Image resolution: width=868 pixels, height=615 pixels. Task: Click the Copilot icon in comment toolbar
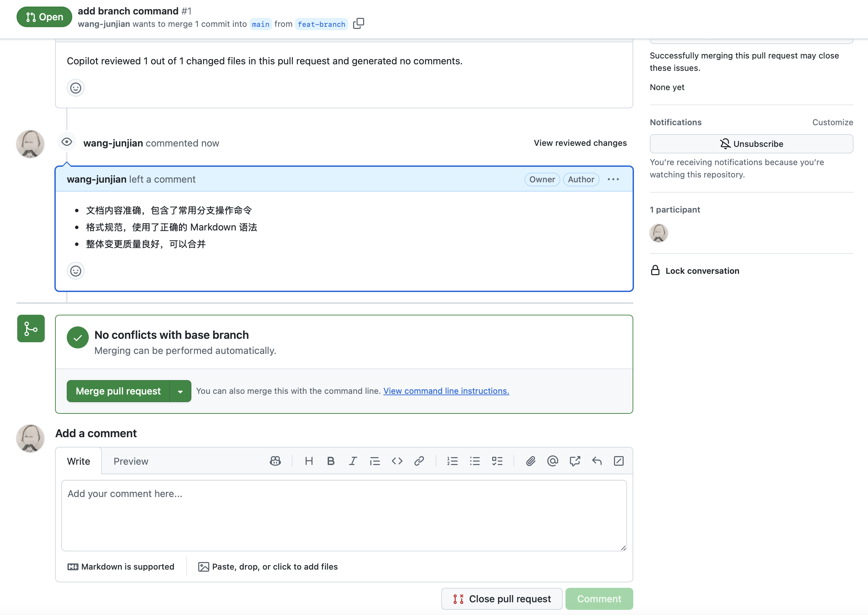275,461
